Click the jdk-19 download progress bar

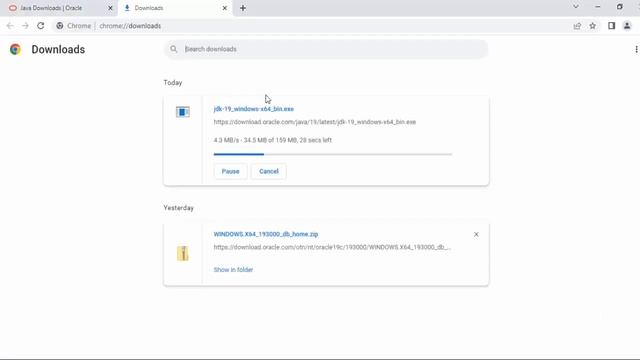point(333,154)
